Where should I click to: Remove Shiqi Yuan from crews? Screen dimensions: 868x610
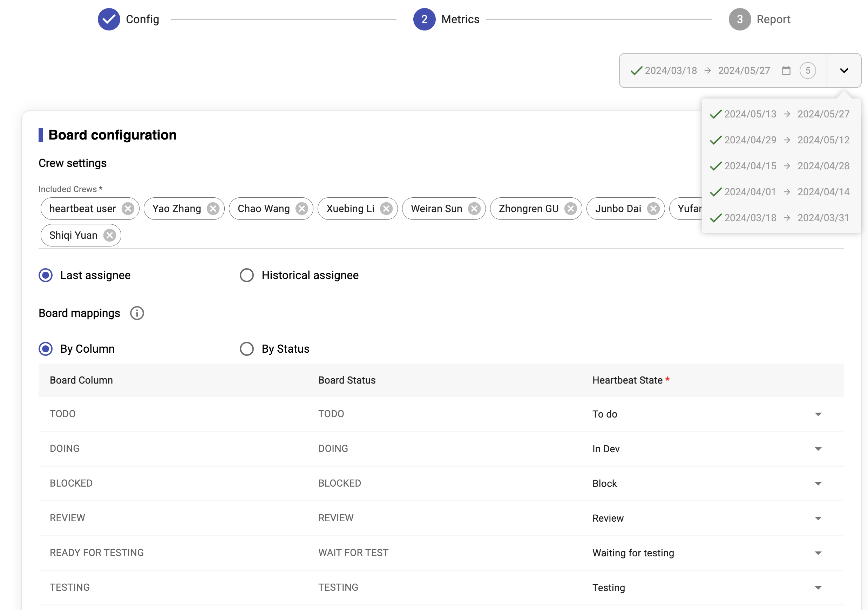[x=110, y=236]
